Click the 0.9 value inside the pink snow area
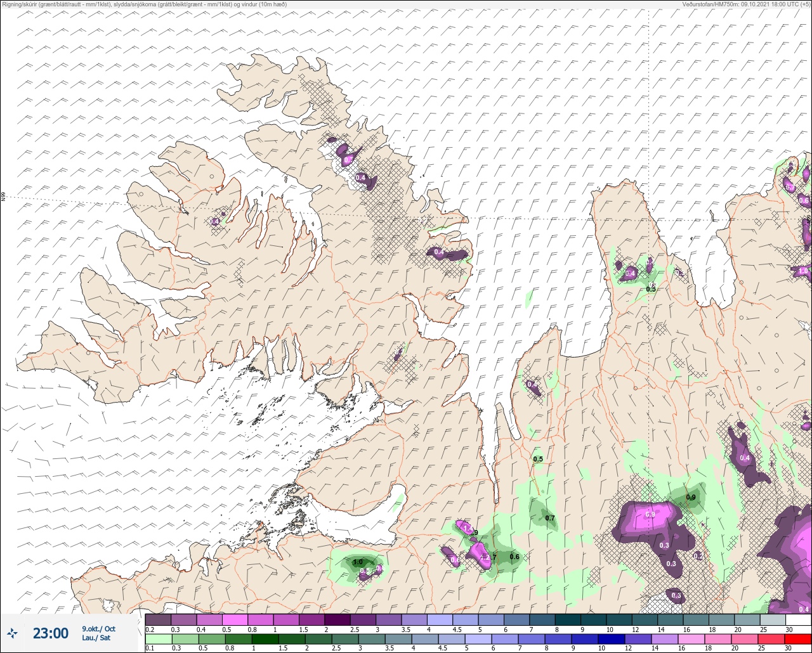This screenshot has width=812, height=653. [x=650, y=514]
